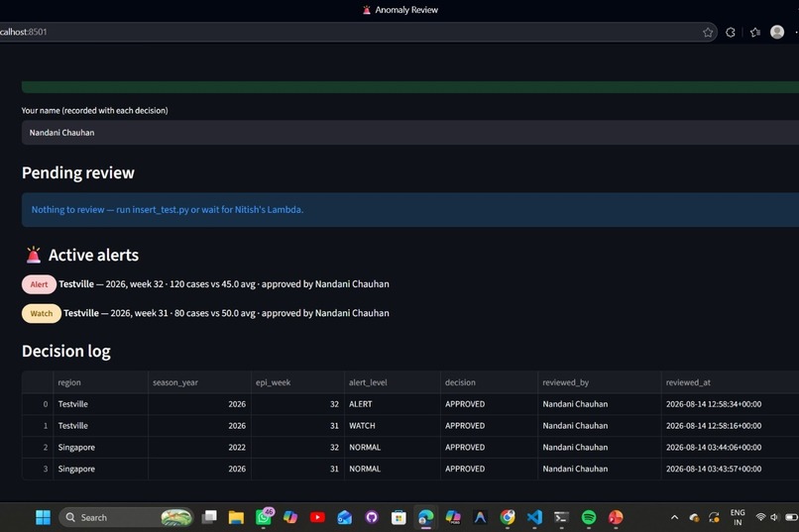Click the season_year 2022 cell
The height and width of the screenshot is (532, 799).
(x=199, y=448)
